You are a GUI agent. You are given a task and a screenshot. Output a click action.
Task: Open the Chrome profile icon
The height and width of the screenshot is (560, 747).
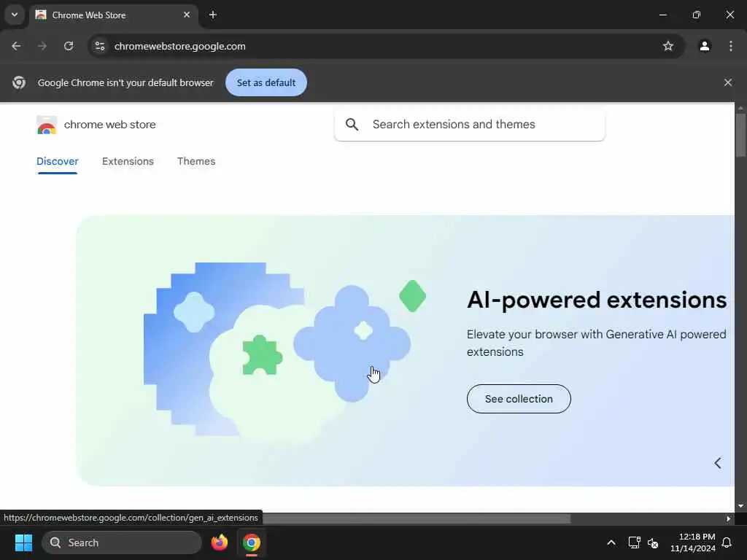coord(705,46)
